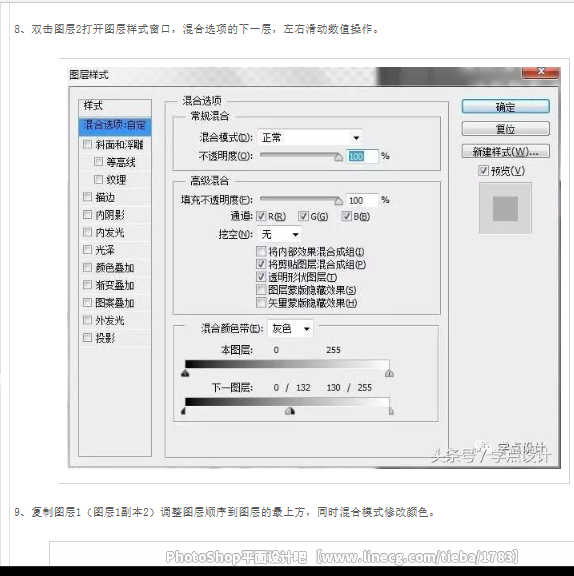Uncheck 透明形状图层 option

261,277
